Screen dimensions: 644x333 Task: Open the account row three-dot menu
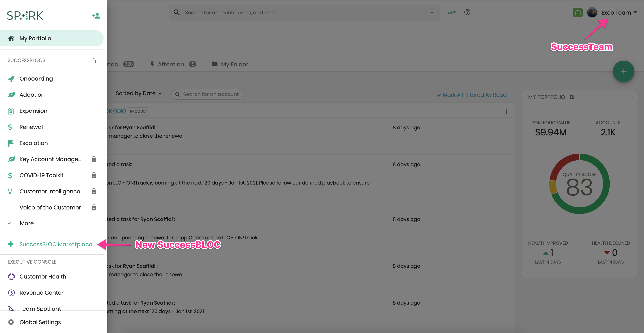(x=506, y=111)
